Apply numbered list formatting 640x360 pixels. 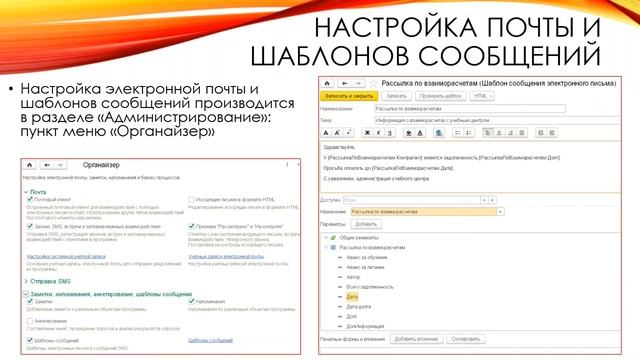pyautogui.click(x=469, y=133)
